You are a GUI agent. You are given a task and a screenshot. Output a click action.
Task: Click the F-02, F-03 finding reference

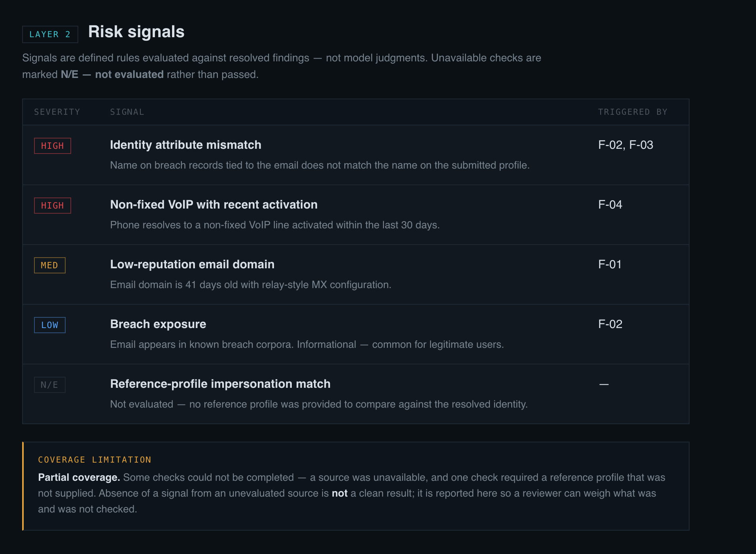click(626, 145)
